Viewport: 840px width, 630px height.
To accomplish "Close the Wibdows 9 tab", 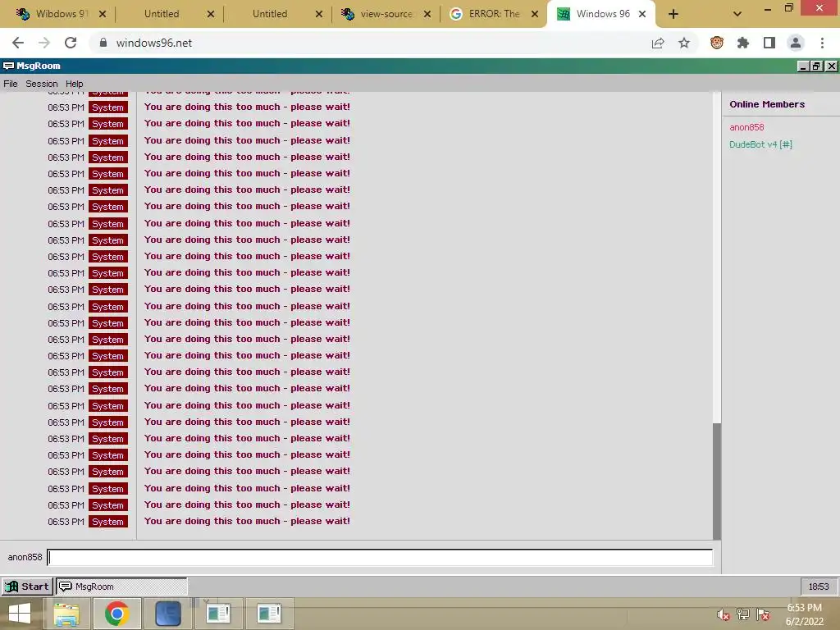I will tap(103, 14).
